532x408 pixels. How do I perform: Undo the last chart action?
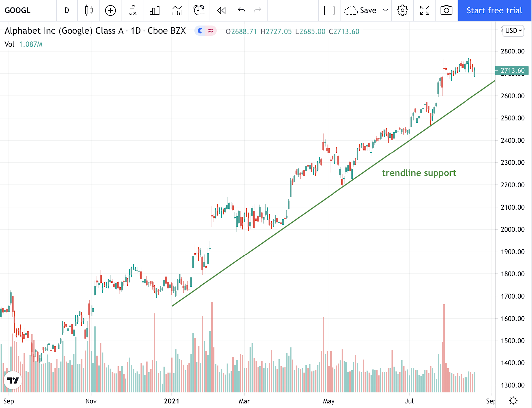242,10
